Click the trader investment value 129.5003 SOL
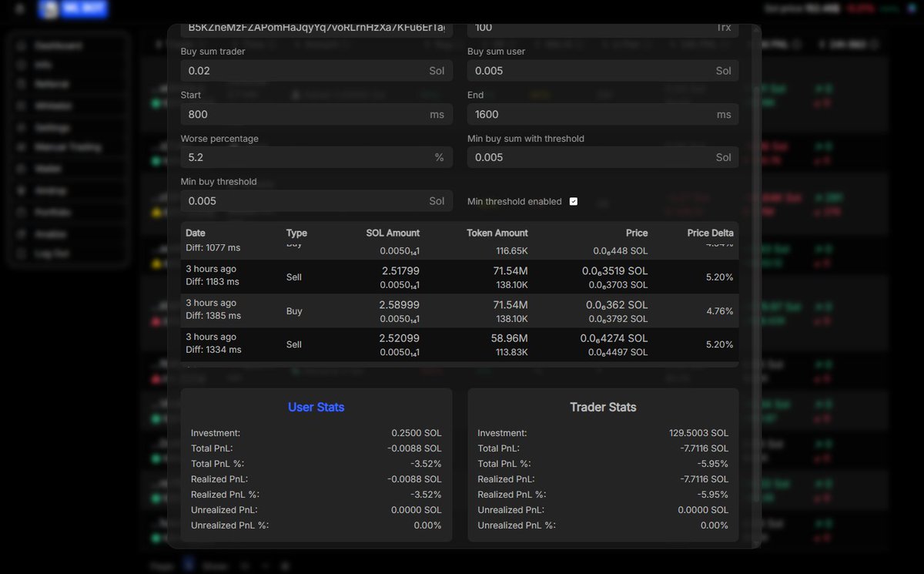This screenshot has width=924, height=574. click(x=698, y=433)
